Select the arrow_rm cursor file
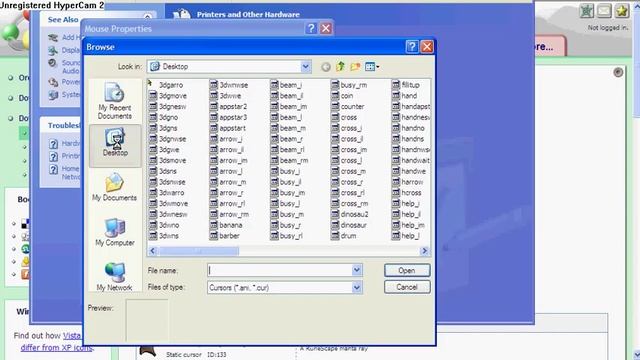The width and height of the screenshot is (640, 360). pos(229,214)
